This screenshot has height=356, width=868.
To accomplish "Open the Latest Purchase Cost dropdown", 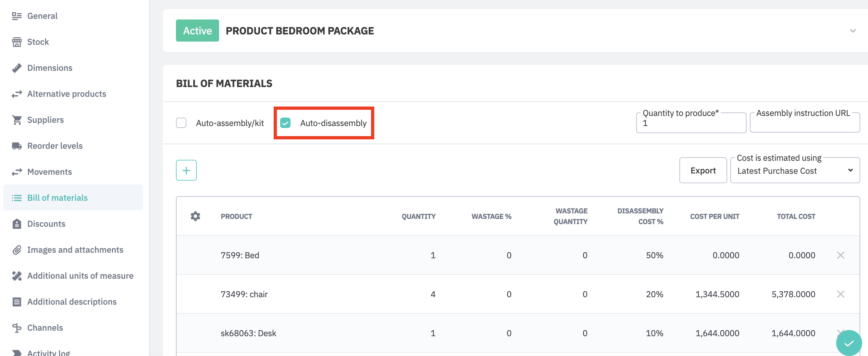I will (x=795, y=171).
